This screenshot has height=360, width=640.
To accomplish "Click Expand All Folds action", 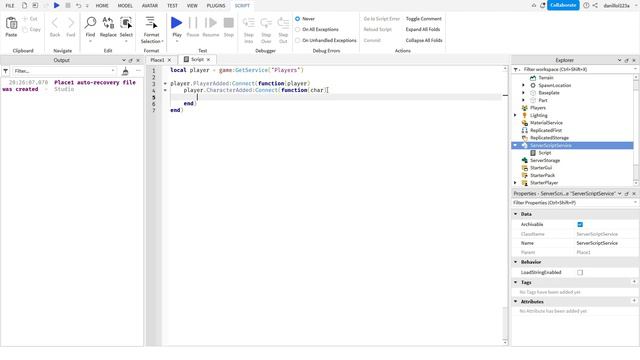I will [422, 29].
